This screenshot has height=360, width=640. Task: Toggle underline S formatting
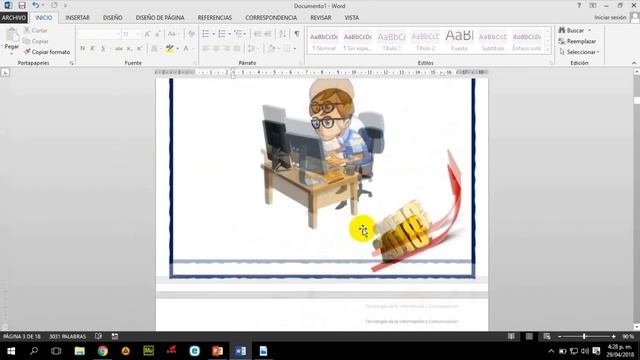[103, 49]
